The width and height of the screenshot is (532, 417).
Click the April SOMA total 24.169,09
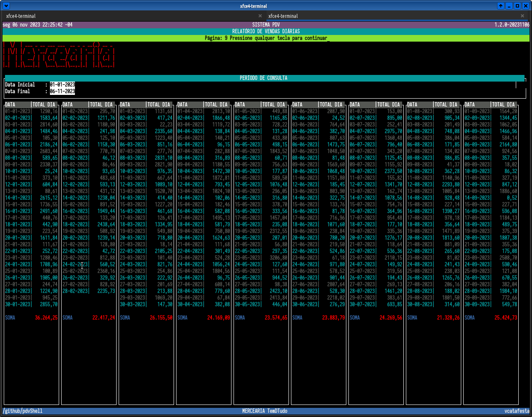219,318
